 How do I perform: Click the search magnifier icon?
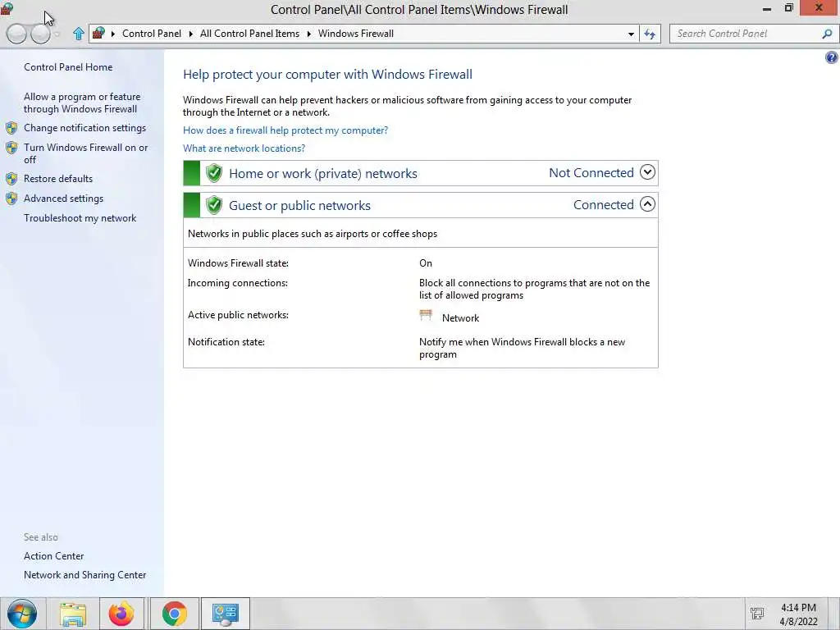[x=827, y=34]
